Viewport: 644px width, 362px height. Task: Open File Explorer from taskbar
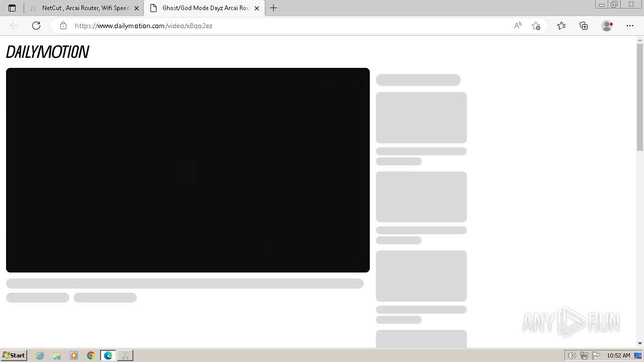57,355
